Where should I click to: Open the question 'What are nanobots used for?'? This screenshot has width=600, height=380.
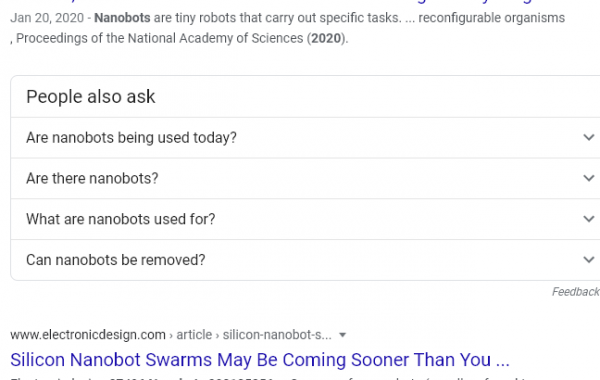coord(305,219)
